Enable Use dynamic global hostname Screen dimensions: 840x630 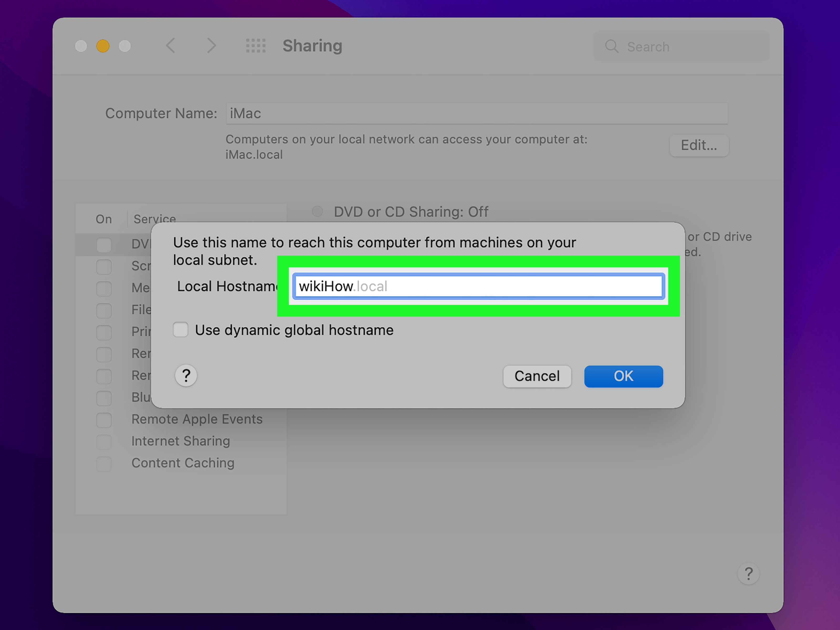(x=180, y=330)
